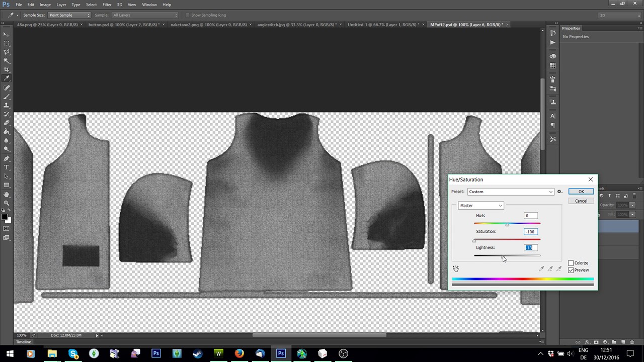Select the Blur tool
Image resolution: width=644 pixels, height=362 pixels.
pyautogui.click(x=7, y=141)
